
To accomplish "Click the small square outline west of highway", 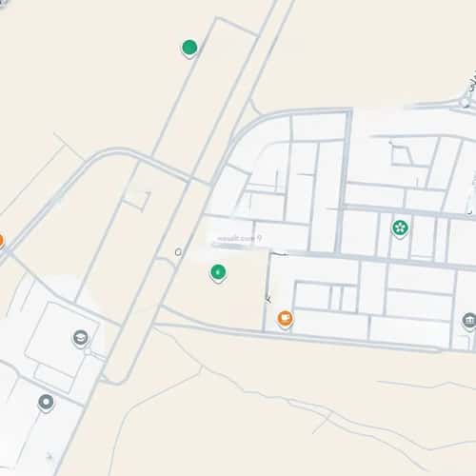I will (x=137, y=201).
